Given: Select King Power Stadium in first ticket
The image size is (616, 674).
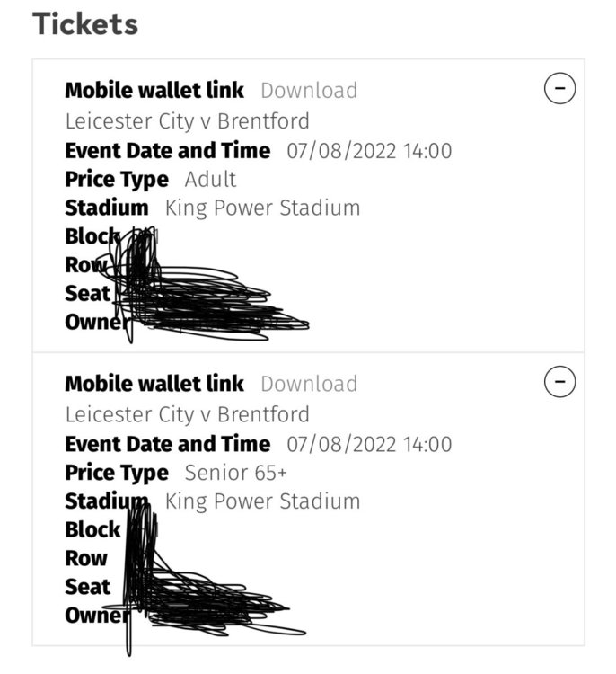Looking at the screenshot, I should pyautogui.click(x=263, y=208).
